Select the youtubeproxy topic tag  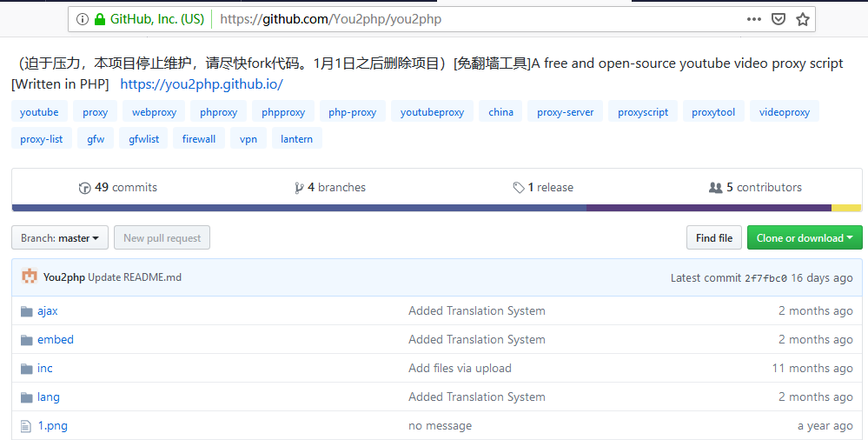(433, 112)
